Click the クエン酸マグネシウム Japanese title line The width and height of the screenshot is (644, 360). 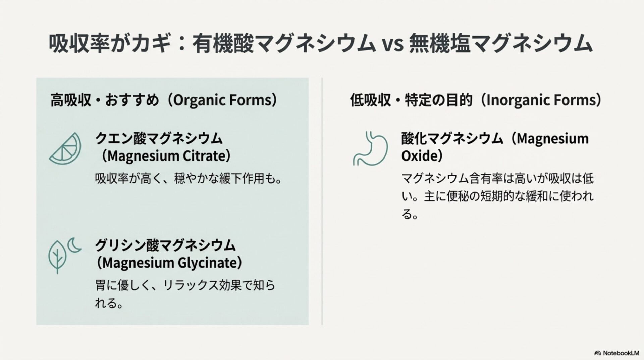tap(159, 138)
